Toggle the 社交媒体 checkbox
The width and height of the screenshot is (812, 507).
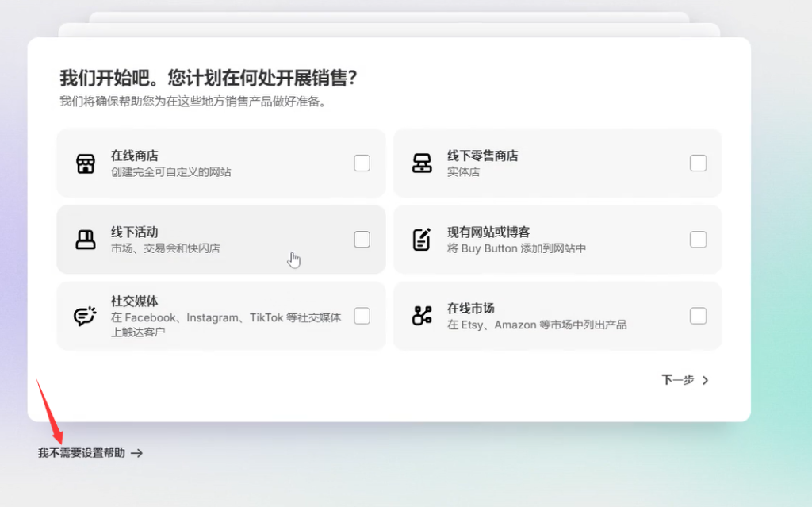pyautogui.click(x=362, y=316)
